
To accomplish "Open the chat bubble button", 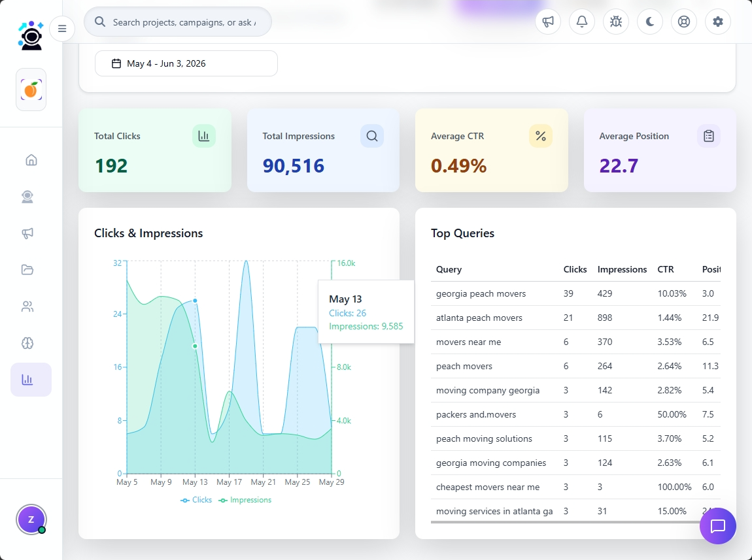I will (x=718, y=526).
